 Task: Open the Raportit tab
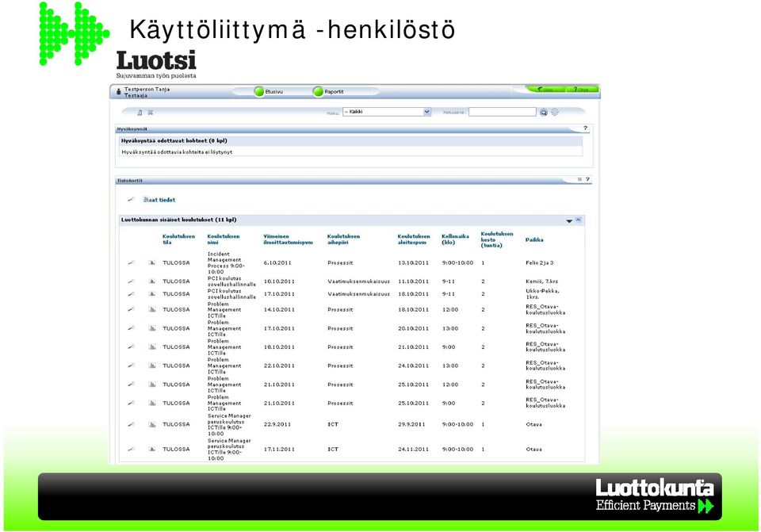click(x=328, y=91)
